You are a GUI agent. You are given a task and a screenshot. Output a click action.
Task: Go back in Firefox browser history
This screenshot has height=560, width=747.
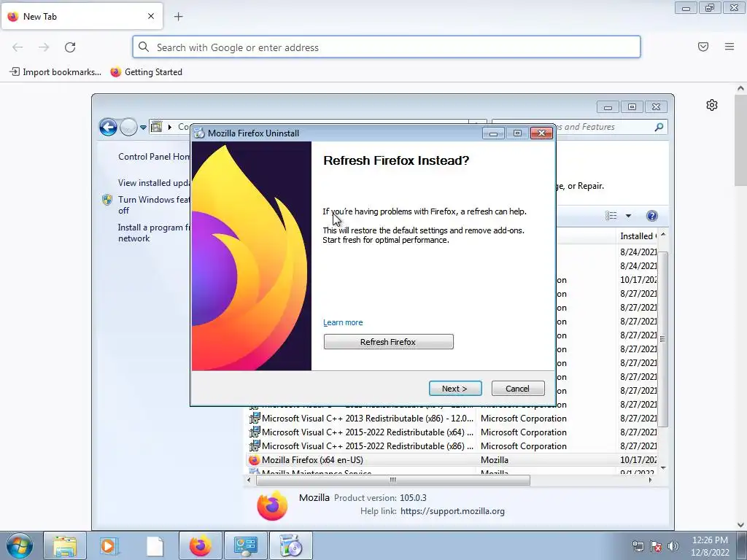point(18,47)
